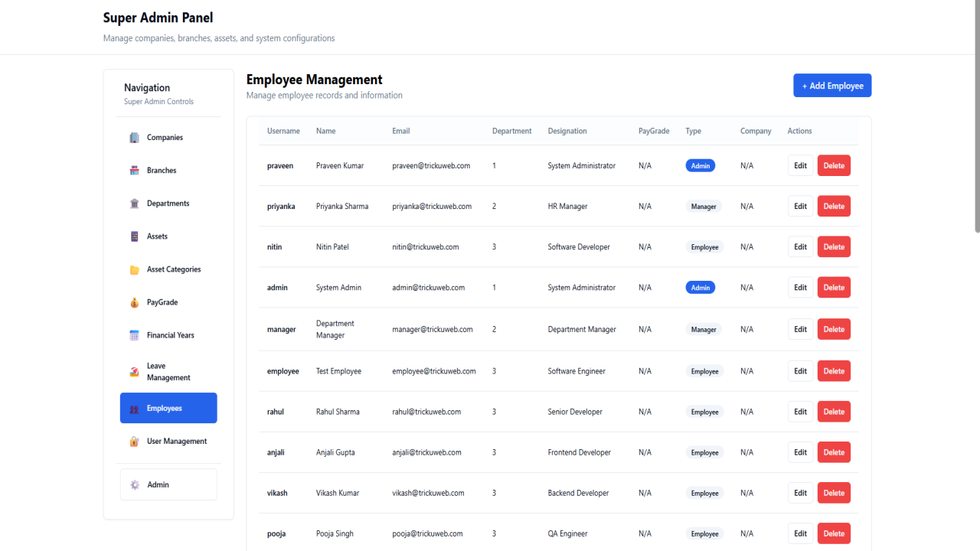
Task: Edit the praveen employee row
Action: pos(800,165)
